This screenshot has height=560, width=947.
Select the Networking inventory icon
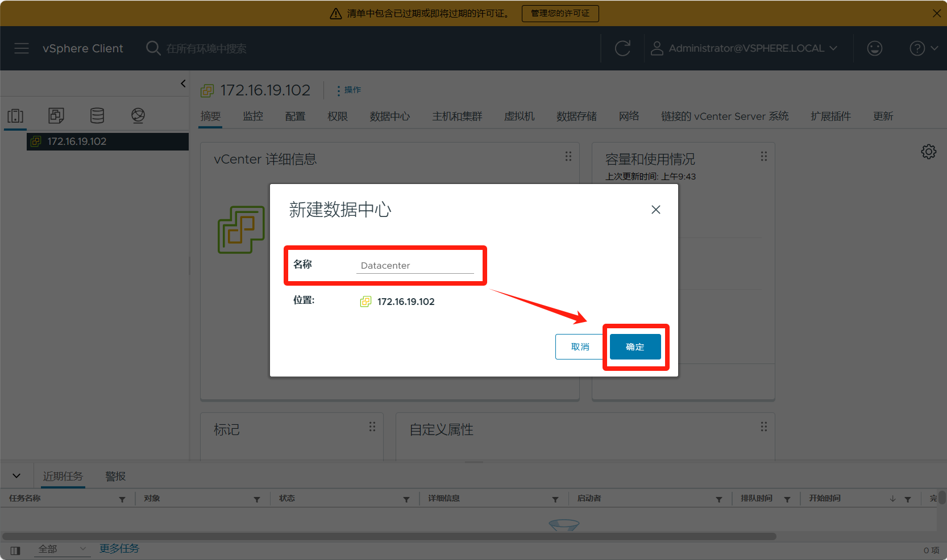138,116
